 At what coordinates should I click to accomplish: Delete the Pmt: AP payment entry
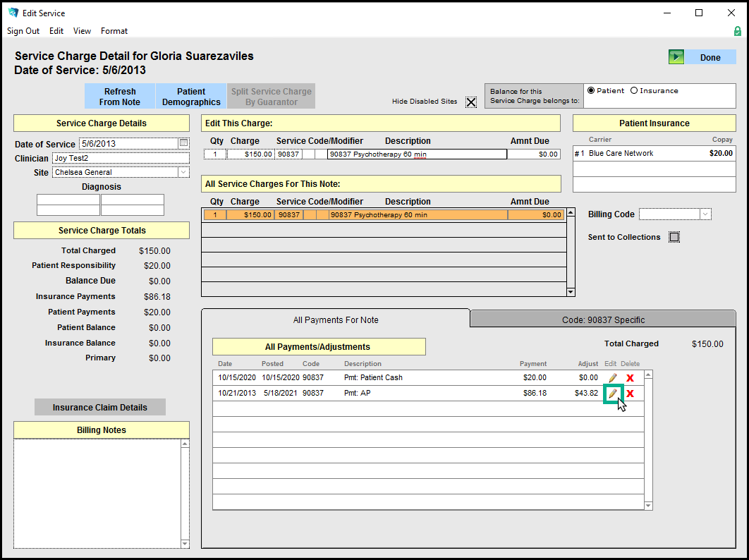(x=630, y=394)
